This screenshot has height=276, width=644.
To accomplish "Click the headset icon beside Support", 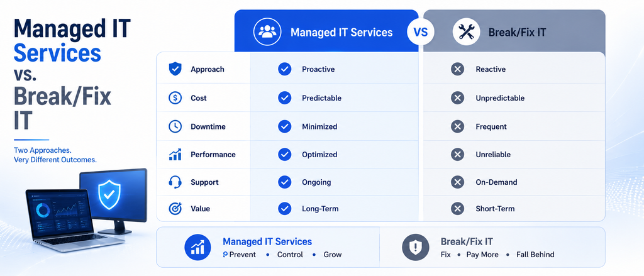I will click(175, 182).
